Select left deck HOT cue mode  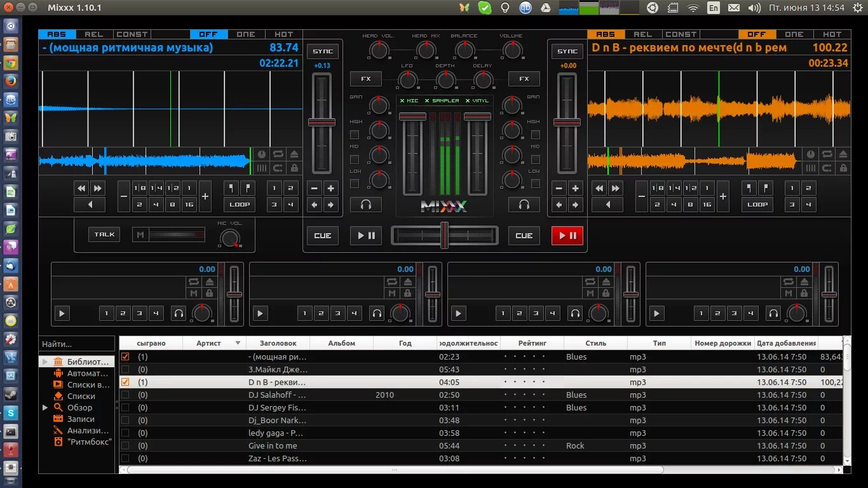pos(283,34)
